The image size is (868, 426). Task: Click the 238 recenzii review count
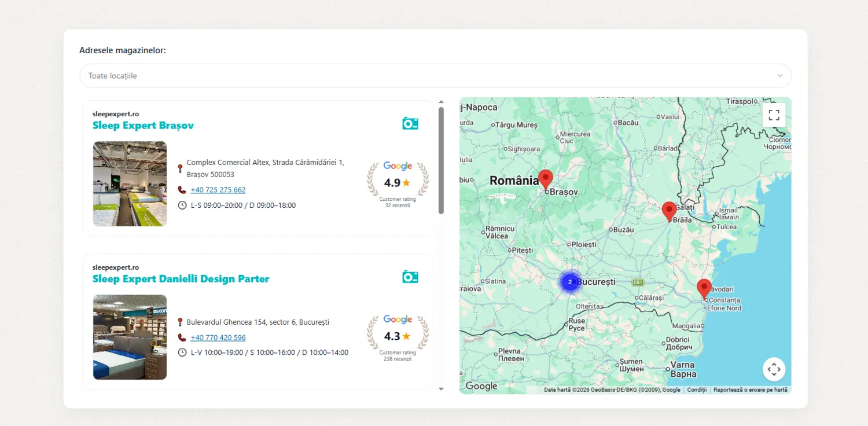(398, 359)
